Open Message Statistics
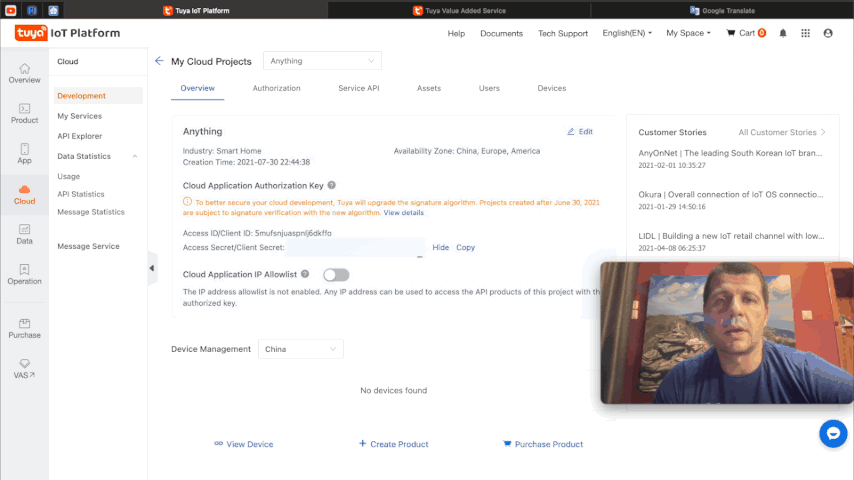 tap(91, 212)
